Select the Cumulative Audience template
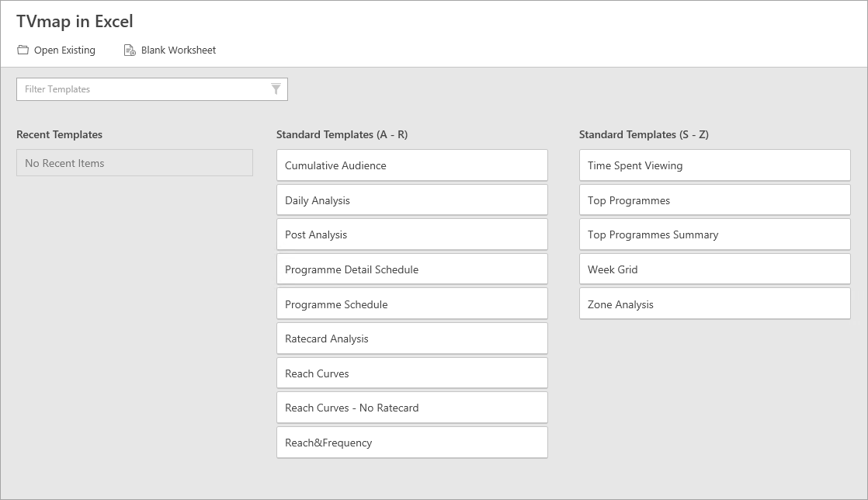Viewport: 868px width, 500px height. (x=411, y=165)
